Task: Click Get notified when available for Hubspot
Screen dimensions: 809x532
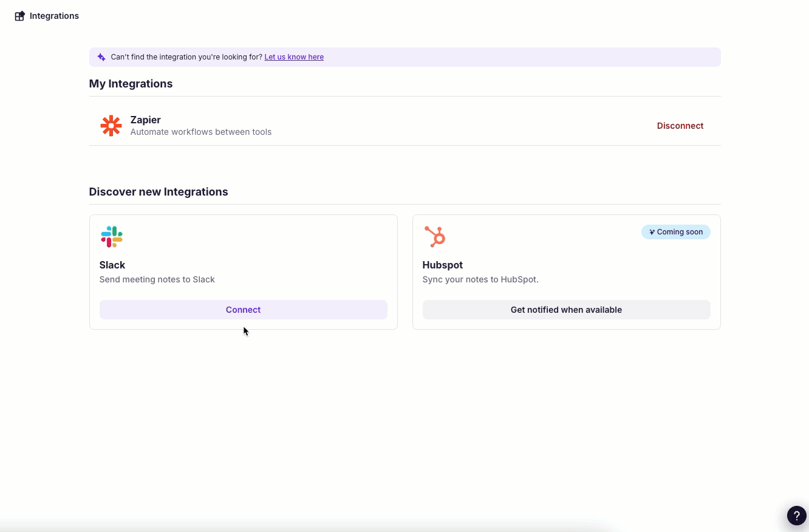Action: [567, 310]
